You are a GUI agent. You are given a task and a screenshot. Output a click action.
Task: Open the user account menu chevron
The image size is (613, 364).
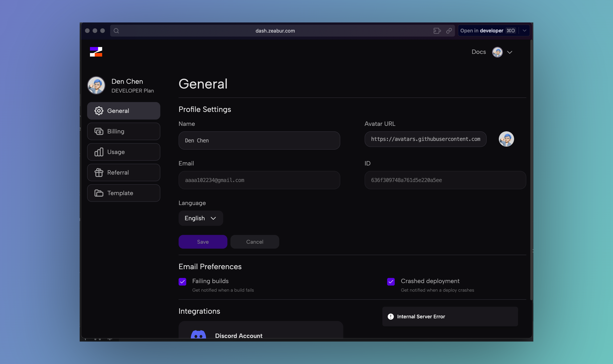pyautogui.click(x=510, y=52)
